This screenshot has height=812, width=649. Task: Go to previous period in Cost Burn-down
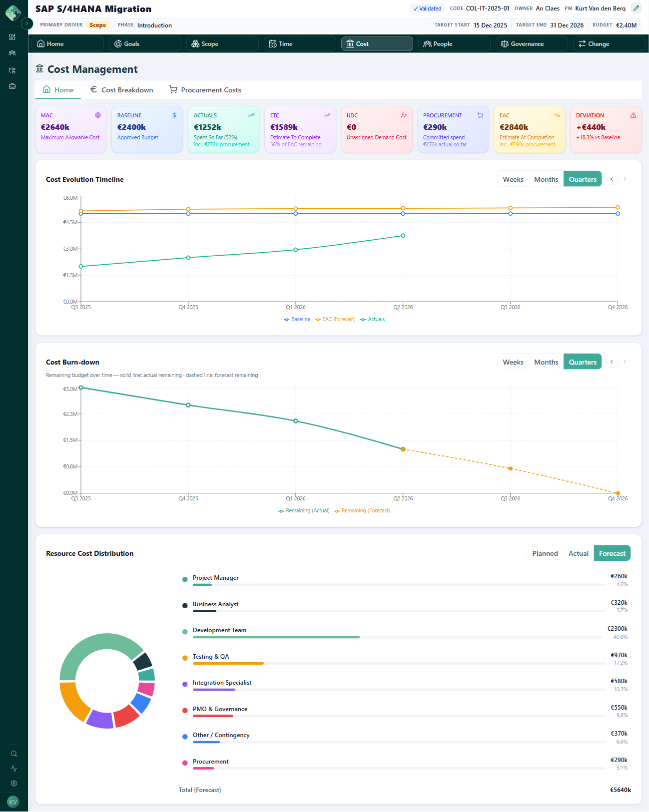point(612,362)
